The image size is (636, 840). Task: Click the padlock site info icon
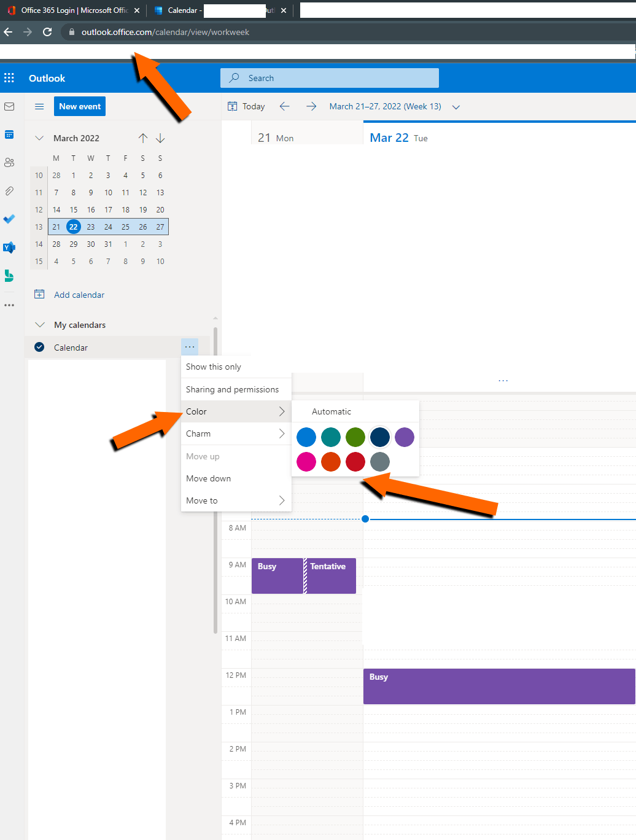pos(72,32)
